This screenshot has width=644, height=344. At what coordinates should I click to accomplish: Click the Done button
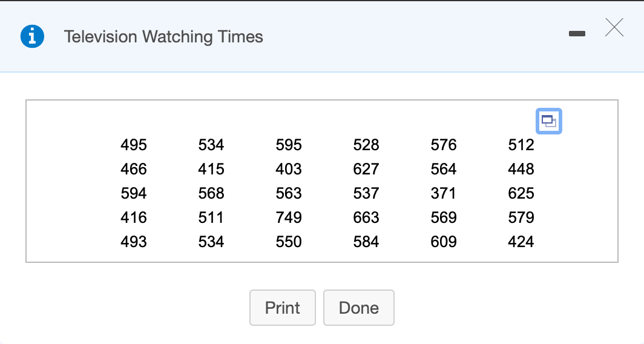(x=358, y=308)
